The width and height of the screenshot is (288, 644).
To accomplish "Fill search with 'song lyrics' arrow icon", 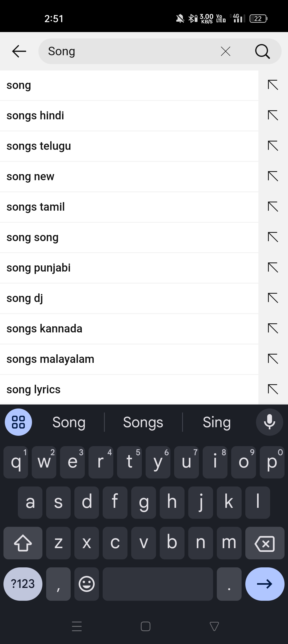I will pos(273,389).
